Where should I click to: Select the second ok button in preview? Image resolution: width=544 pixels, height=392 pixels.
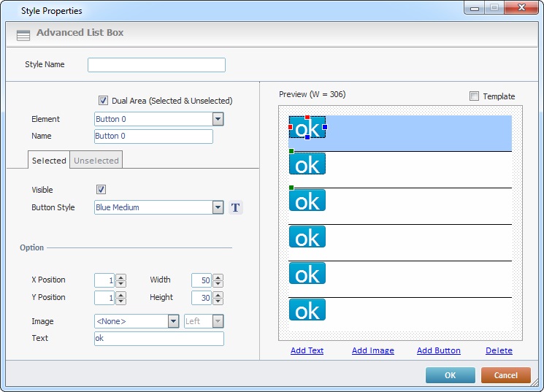pyautogui.click(x=307, y=164)
